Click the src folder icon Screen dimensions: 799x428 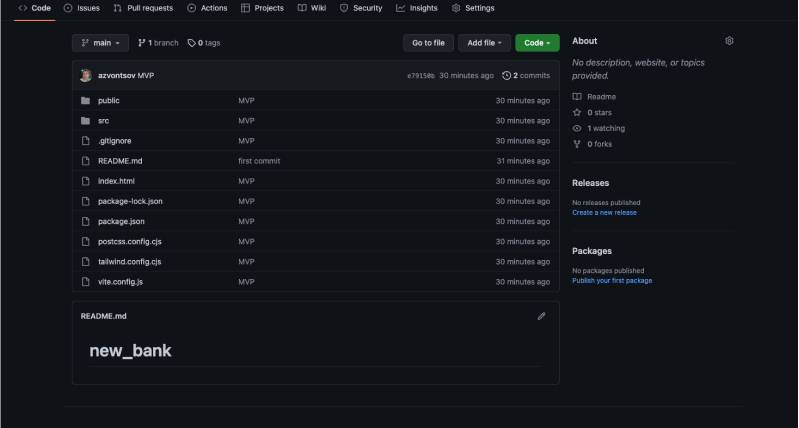pyautogui.click(x=86, y=121)
